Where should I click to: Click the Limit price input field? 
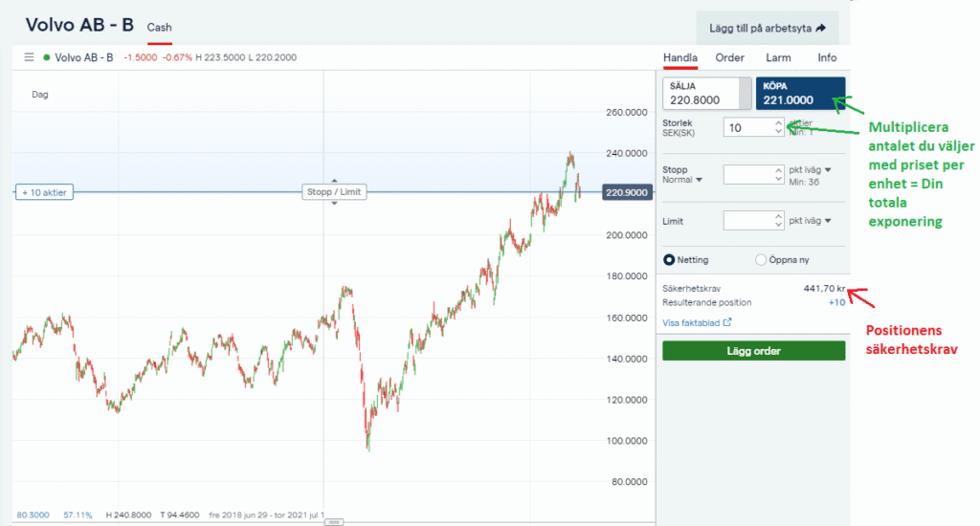click(748, 221)
